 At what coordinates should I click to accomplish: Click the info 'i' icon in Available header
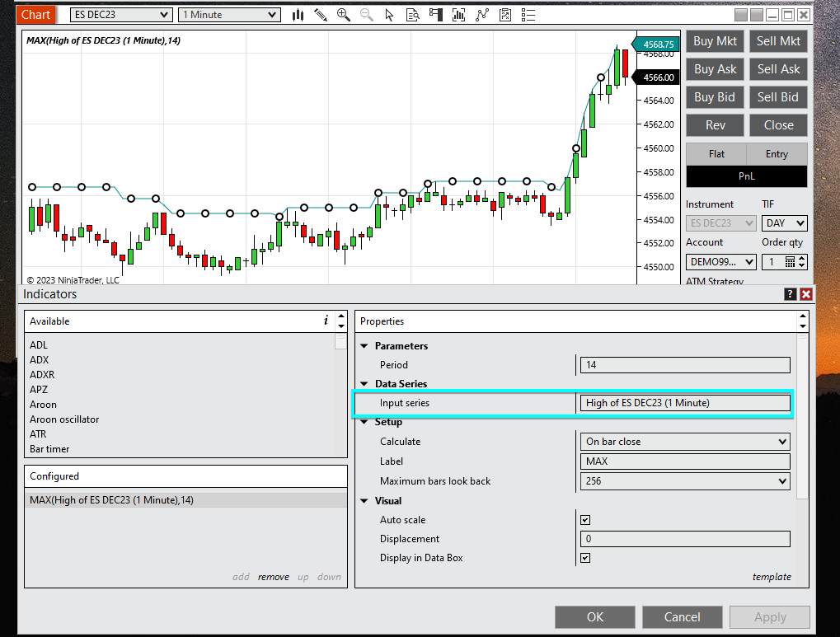(x=326, y=321)
